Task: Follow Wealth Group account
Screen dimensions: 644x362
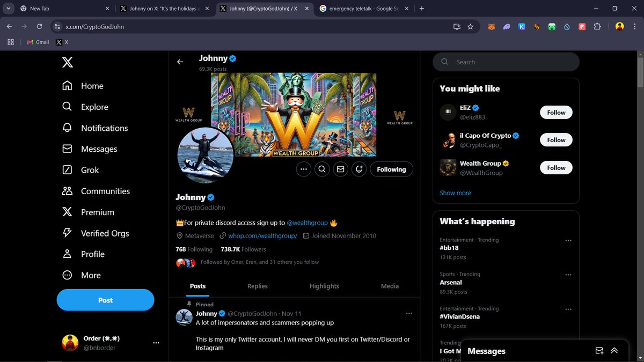Action: coord(556,168)
